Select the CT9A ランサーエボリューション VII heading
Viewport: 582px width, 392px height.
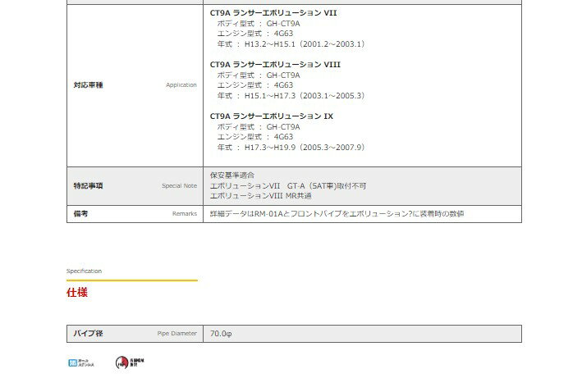[273, 13]
